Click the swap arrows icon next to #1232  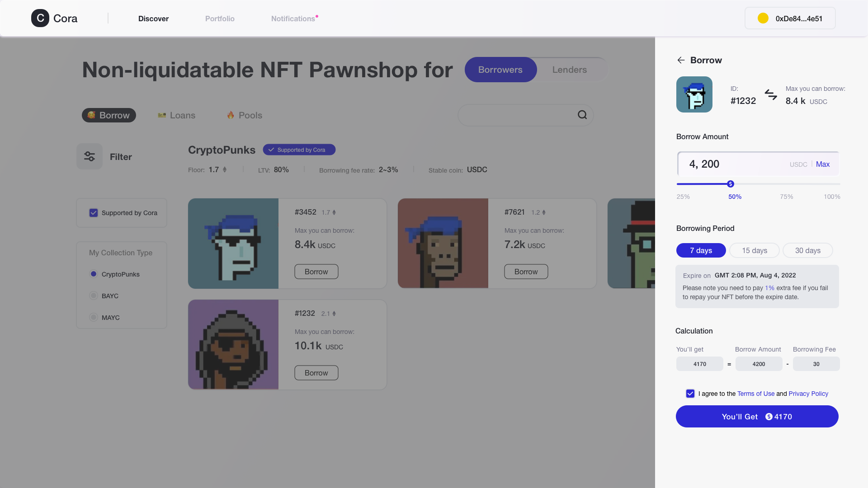click(x=771, y=94)
